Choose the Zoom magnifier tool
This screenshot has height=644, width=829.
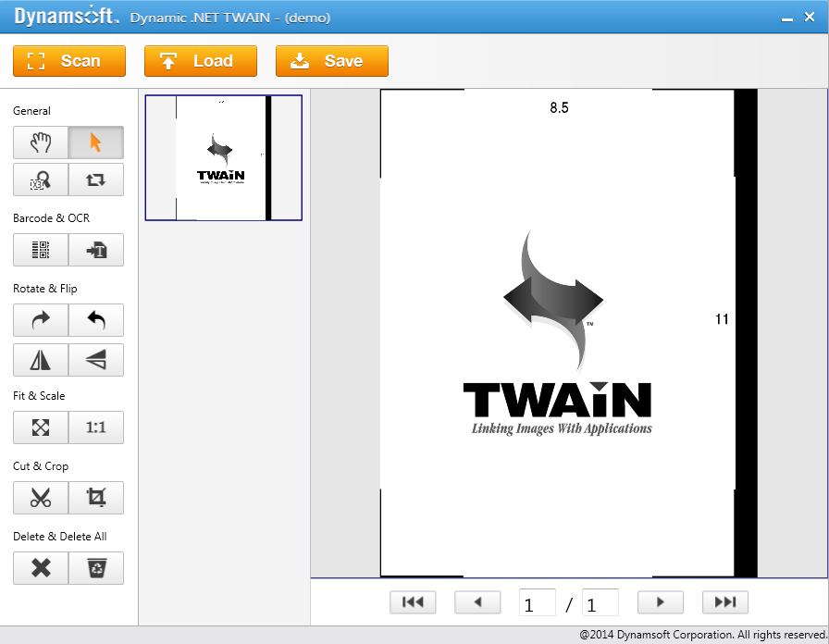click(x=41, y=180)
